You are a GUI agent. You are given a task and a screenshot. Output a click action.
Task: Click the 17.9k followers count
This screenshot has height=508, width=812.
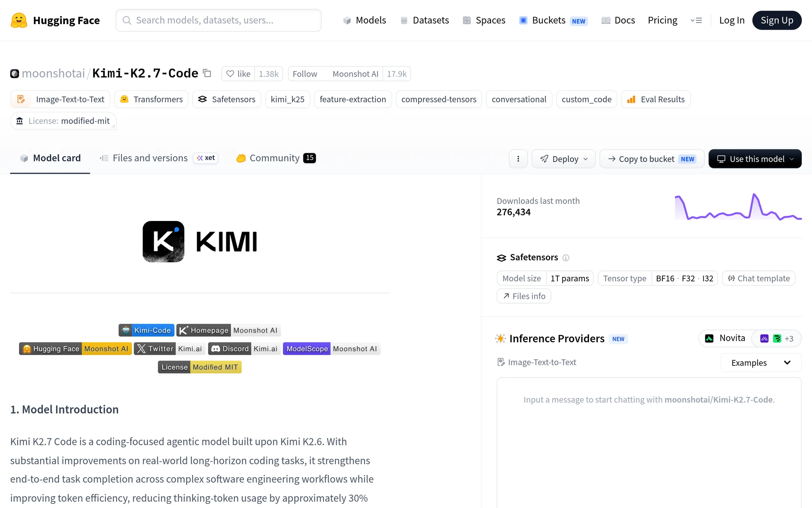point(397,74)
